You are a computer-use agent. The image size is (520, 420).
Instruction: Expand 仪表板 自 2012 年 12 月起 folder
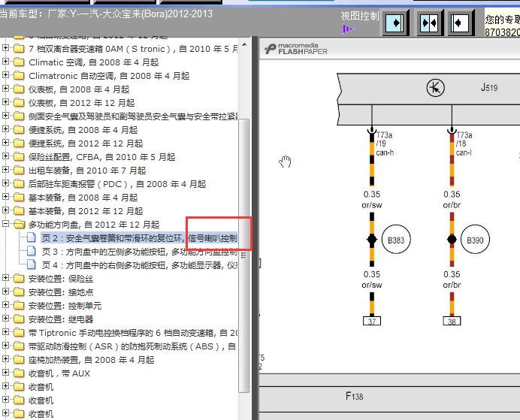[x=5, y=102]
